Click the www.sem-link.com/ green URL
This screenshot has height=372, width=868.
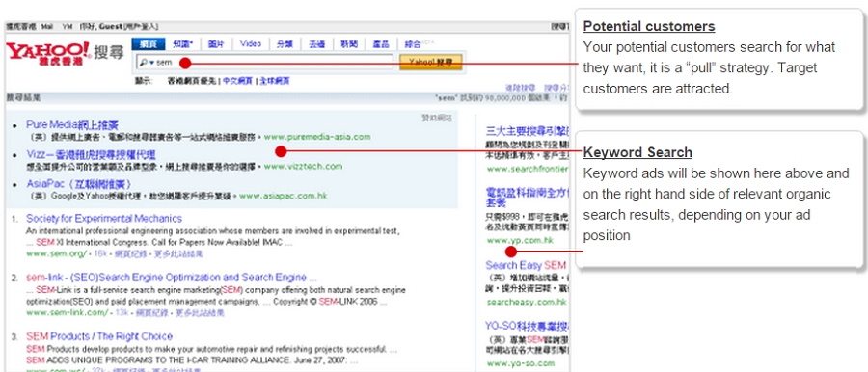tap(68, 313)
